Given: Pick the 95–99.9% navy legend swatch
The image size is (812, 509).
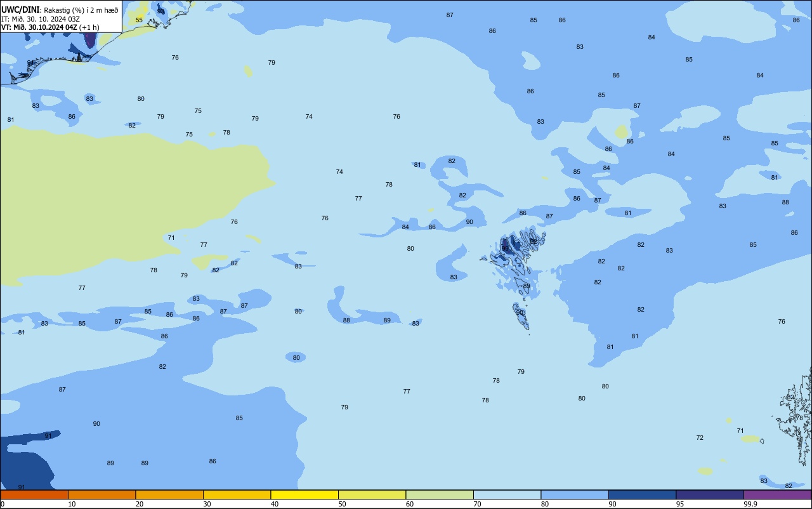Looking at the screenshot, I should pyautogui.click(x=710, y=494).
